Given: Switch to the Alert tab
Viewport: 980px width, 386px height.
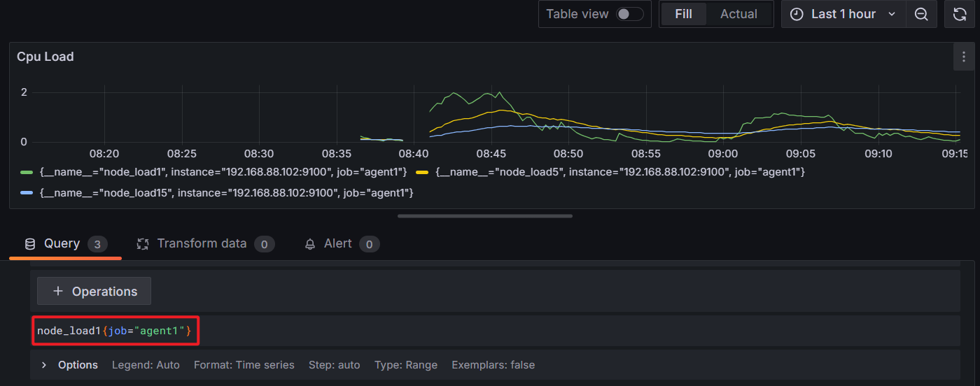Looking at the screenshot, I should 342,244.
